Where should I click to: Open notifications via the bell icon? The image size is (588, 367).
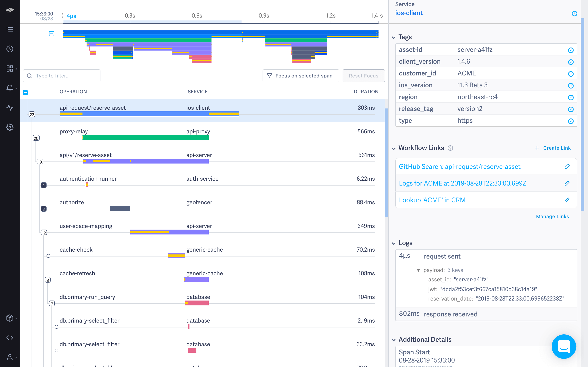tap(10, 88)
